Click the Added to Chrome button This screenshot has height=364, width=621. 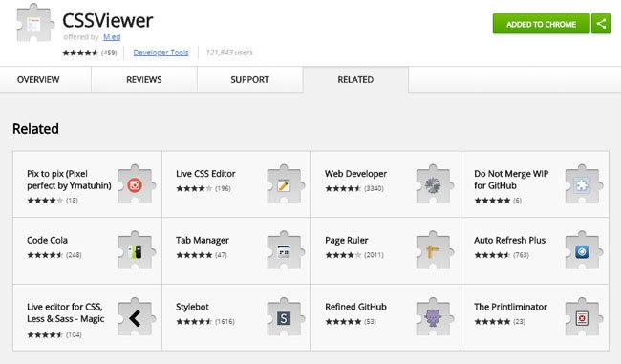541,24
